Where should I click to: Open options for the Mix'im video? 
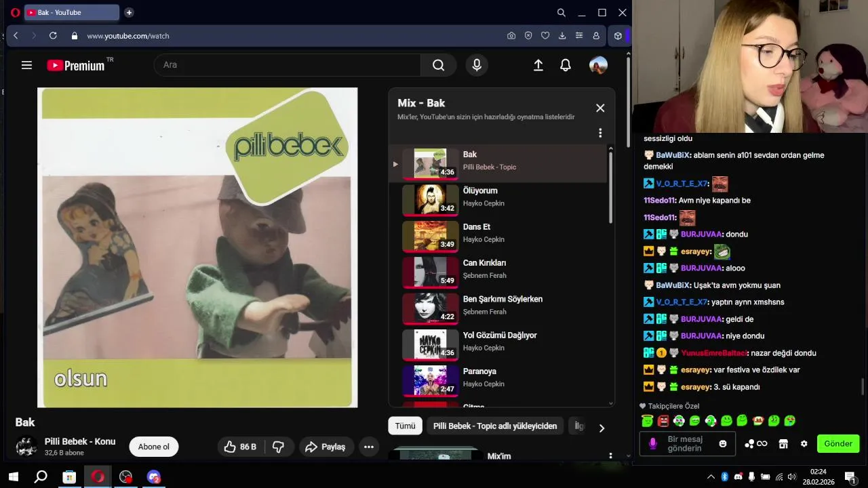click(610, 456)
